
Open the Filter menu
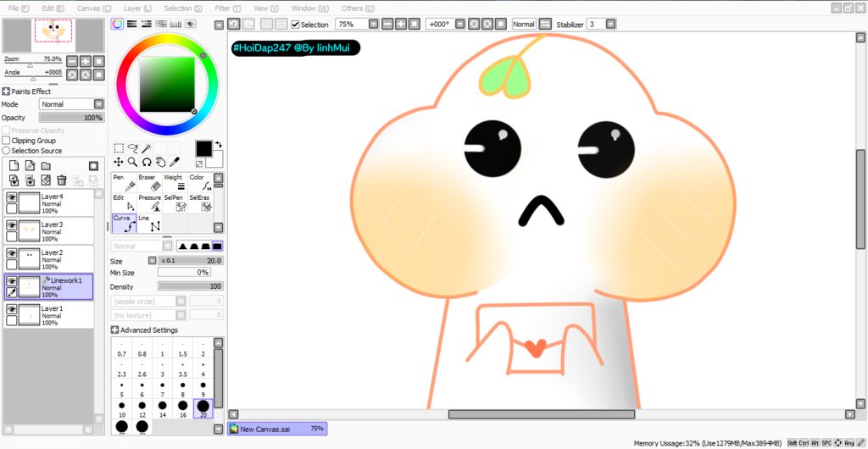coord(227,8)
